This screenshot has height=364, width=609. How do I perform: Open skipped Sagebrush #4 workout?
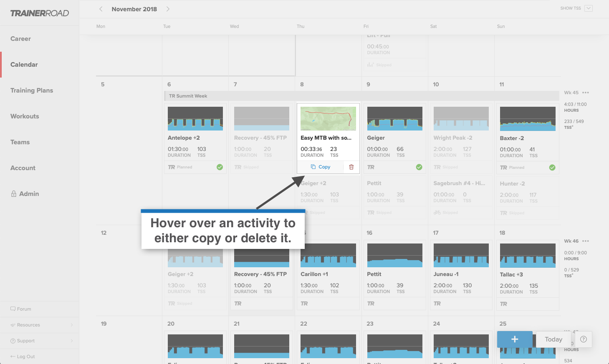click(x=461, y=198)
